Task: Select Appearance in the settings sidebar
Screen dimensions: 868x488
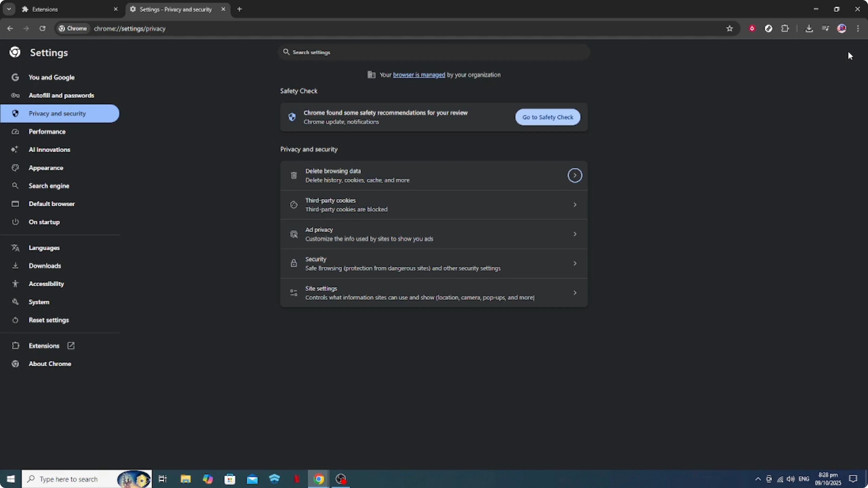Action: coord(46,168)
